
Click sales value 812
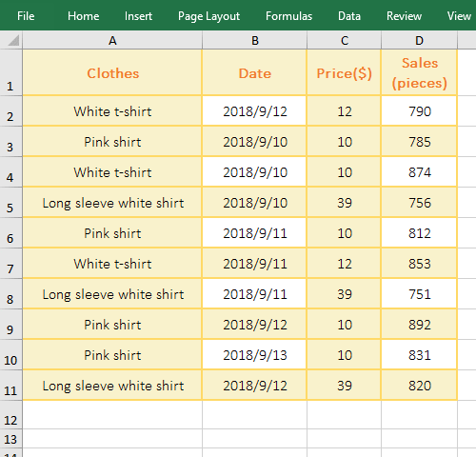419,233
